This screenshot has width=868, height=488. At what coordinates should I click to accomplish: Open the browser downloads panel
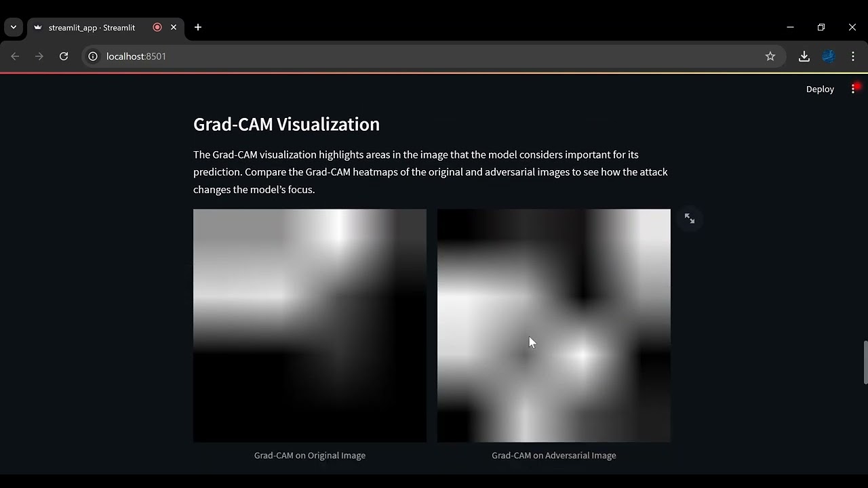pyautogui.click(x=804, y=56)
